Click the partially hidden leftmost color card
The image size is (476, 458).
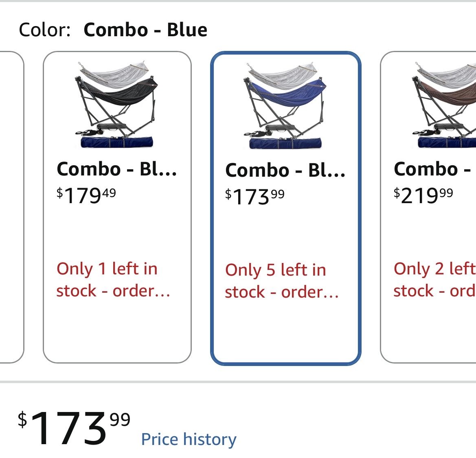[11, 207]
